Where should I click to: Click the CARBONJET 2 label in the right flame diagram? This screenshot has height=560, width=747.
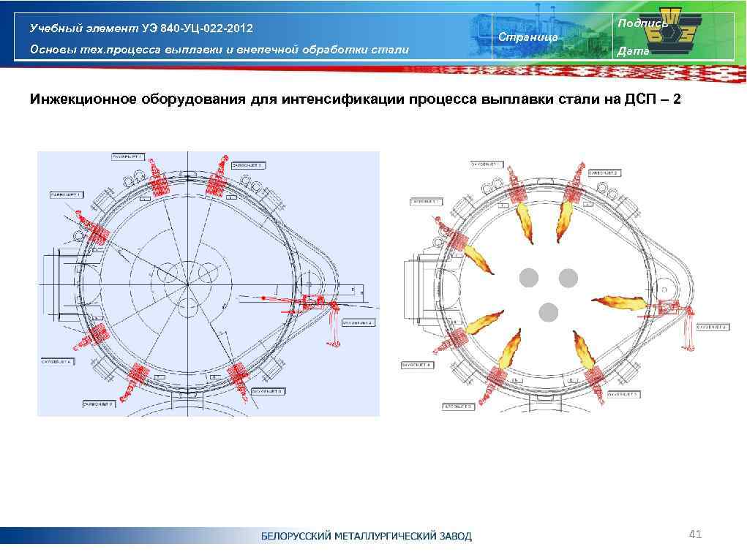pyautogui.click(x=604, y=173)
